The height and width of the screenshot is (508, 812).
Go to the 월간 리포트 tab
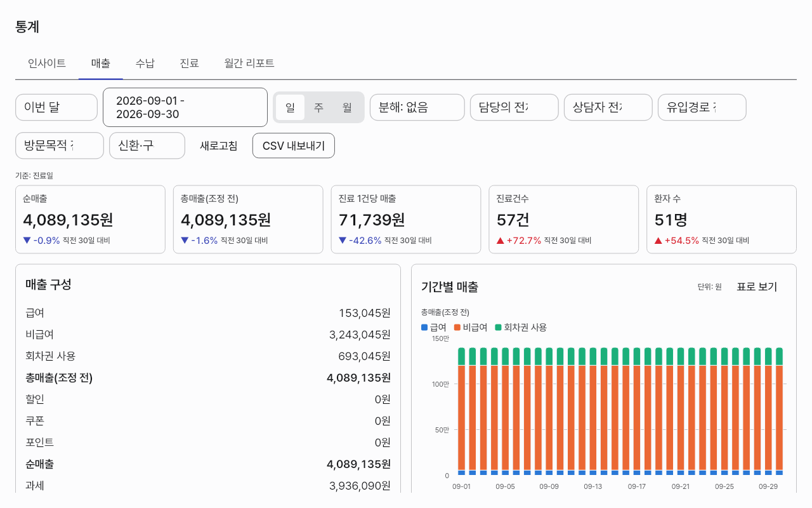point(249,63)
